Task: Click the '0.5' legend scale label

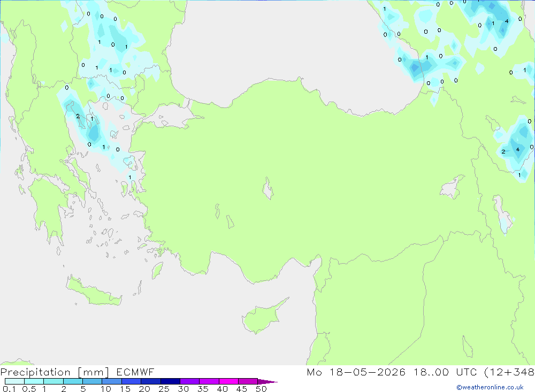Action: point(29,389)
